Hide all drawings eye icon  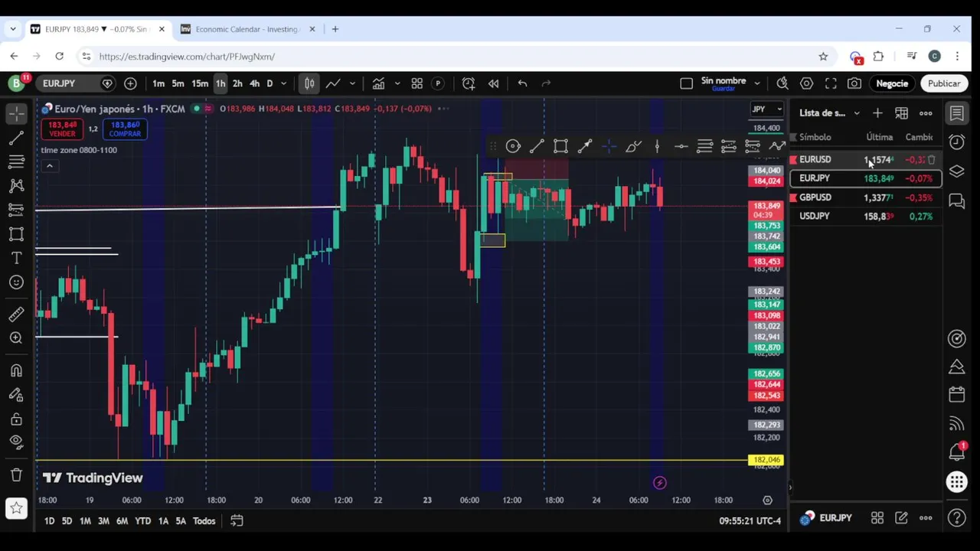tap(16, 442)
